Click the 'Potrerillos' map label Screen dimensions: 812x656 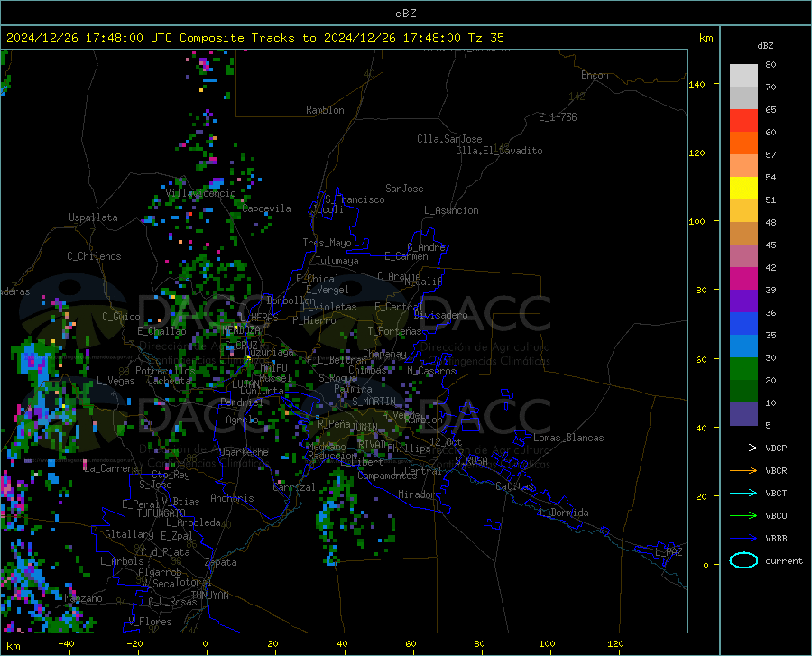165,371
